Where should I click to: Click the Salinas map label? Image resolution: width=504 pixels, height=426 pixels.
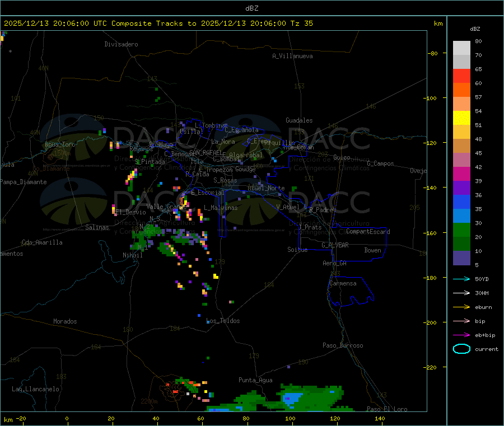point(97,227)
